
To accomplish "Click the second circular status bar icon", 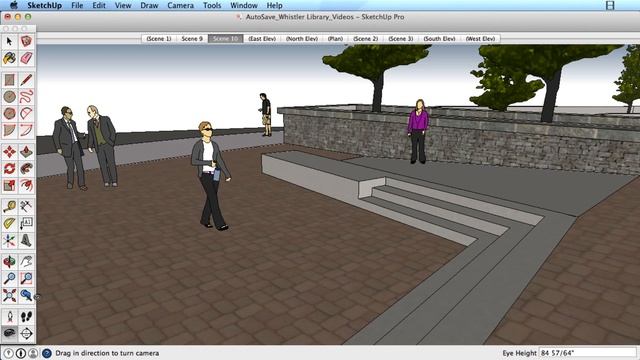I will [x=21, y=353].
